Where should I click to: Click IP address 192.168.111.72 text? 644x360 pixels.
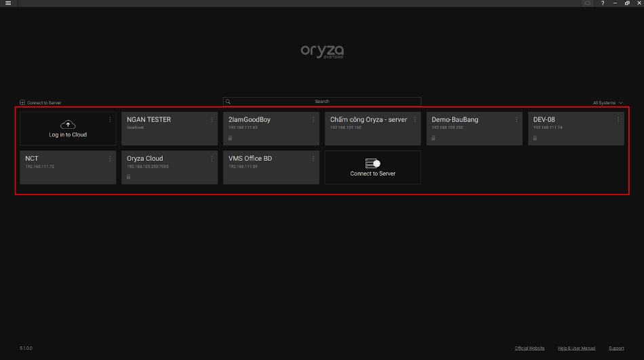coord(39,166)
